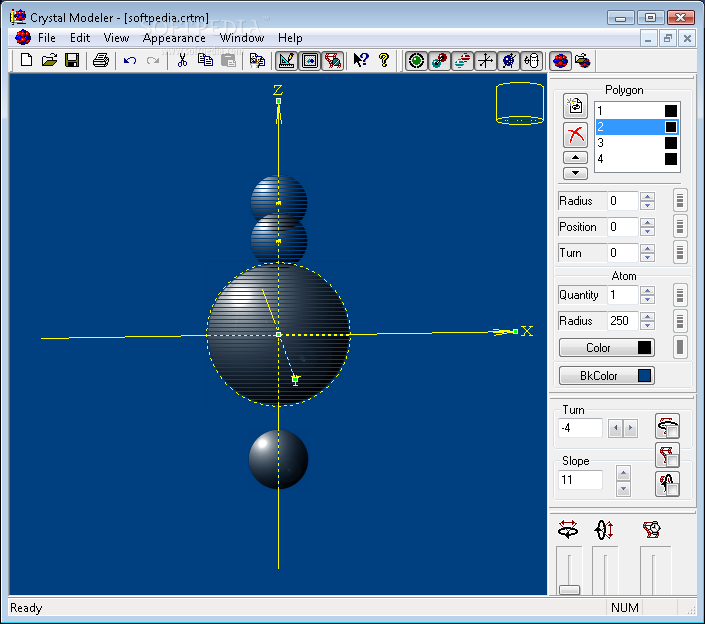
Task: Click the Print toolbar icon
Action: tap(101, 60)
